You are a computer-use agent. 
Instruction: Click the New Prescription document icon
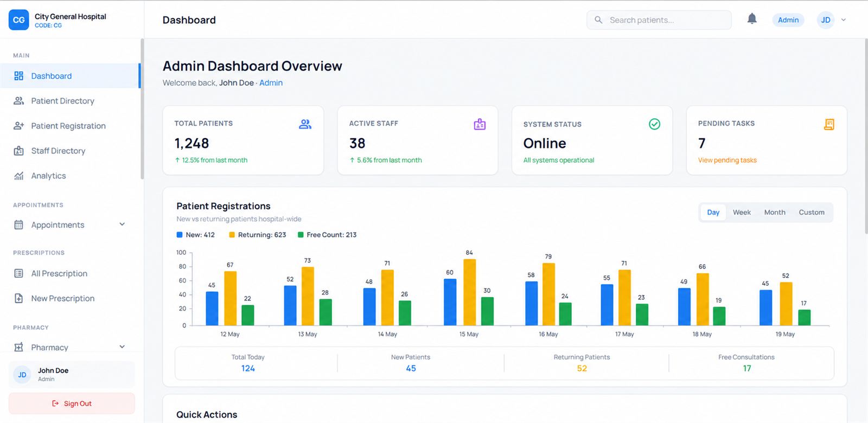coord(18,298)
